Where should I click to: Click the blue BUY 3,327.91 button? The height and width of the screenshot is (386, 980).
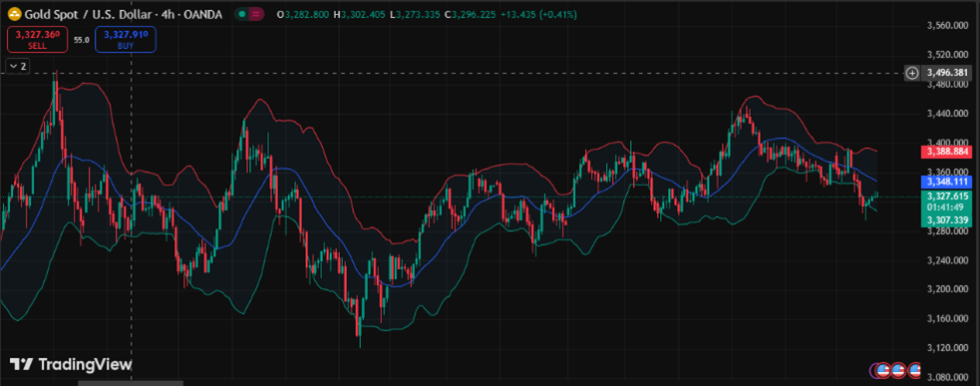point(126,39)
